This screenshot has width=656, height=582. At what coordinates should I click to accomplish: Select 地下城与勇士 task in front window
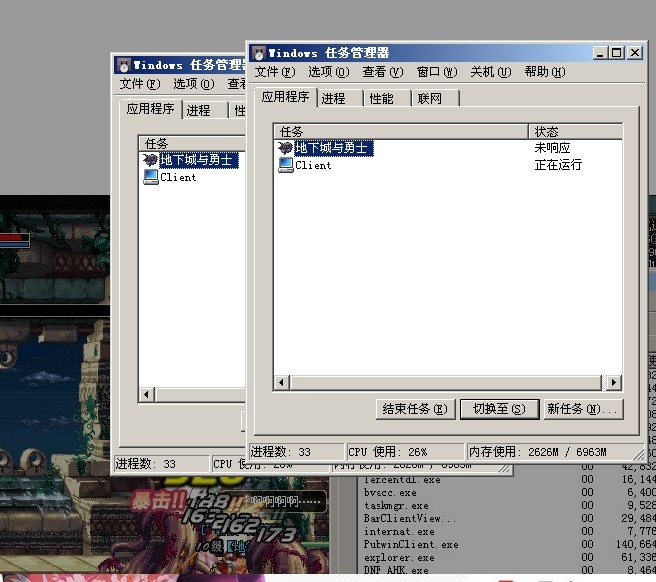pos(333,148)
